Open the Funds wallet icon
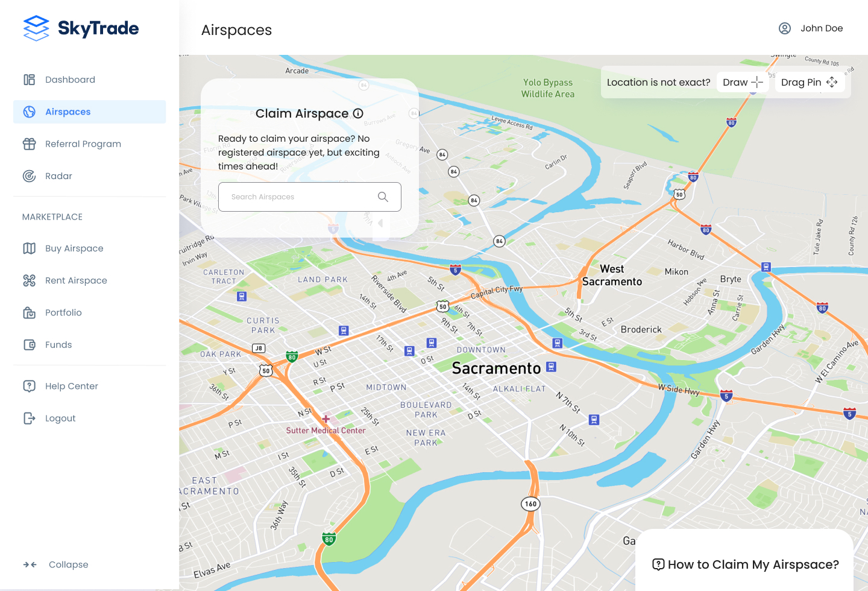This screenshot has height=591, width=868. point(30,345)
